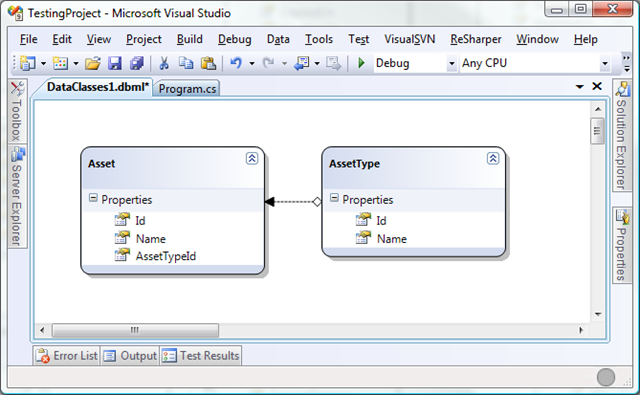Open the ReSharper menu
The image size is (640, 395).
(x=476, y=39)
